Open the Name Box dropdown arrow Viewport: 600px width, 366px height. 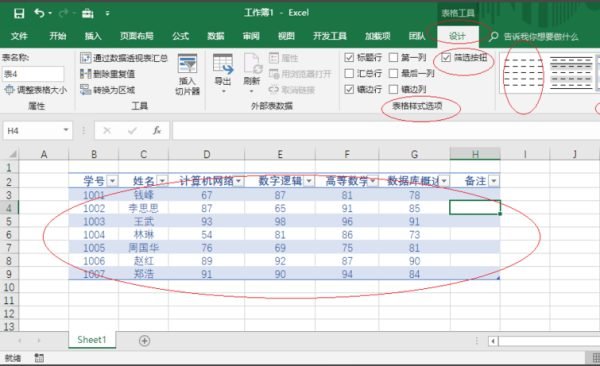pos(66,130)
